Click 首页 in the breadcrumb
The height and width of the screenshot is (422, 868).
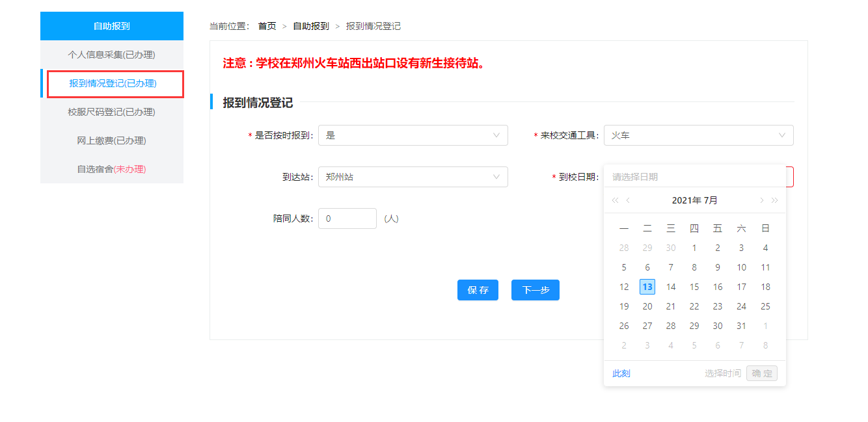point(267,26)
